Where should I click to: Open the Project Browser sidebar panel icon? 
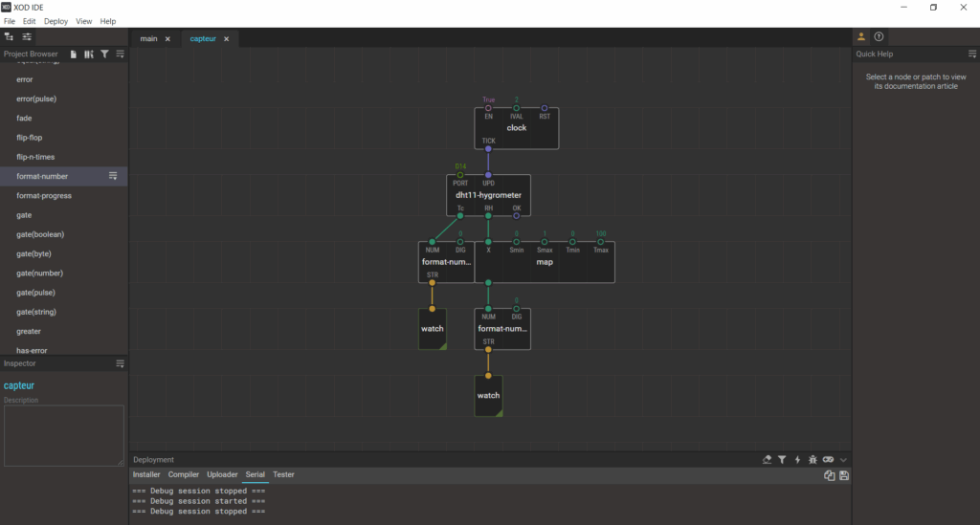click(x=9, y=37)
